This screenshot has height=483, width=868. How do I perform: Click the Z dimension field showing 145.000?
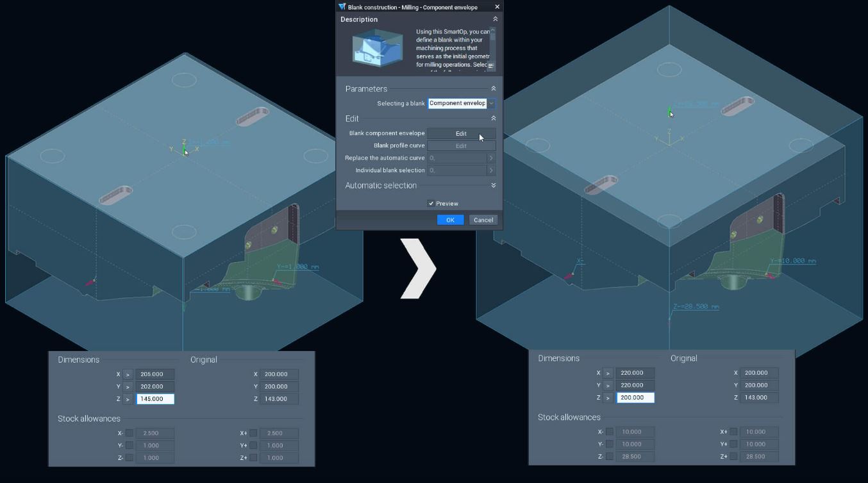coord(155,399)
